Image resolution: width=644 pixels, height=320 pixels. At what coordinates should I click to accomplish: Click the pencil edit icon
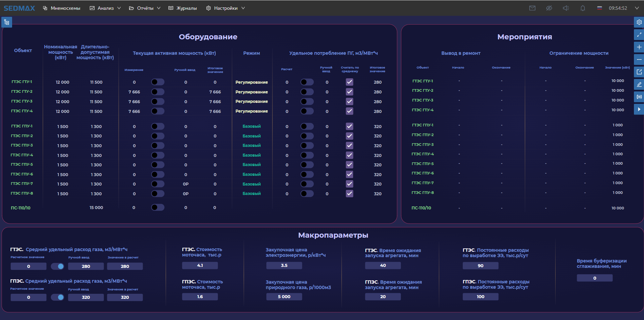tap(639, 84)
